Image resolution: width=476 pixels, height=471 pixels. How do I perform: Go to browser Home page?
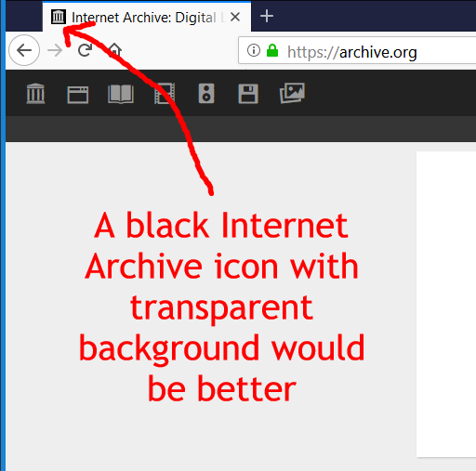point(114,49)
